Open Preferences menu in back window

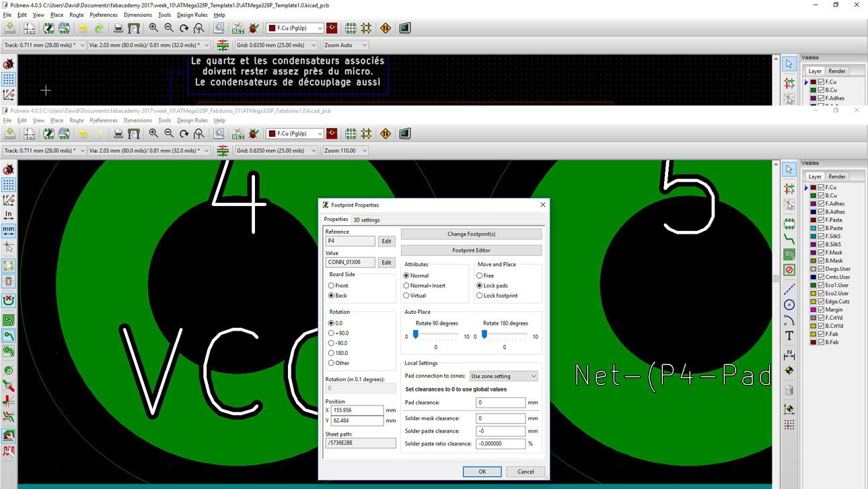pyautogui.click(x=104, y=15)
